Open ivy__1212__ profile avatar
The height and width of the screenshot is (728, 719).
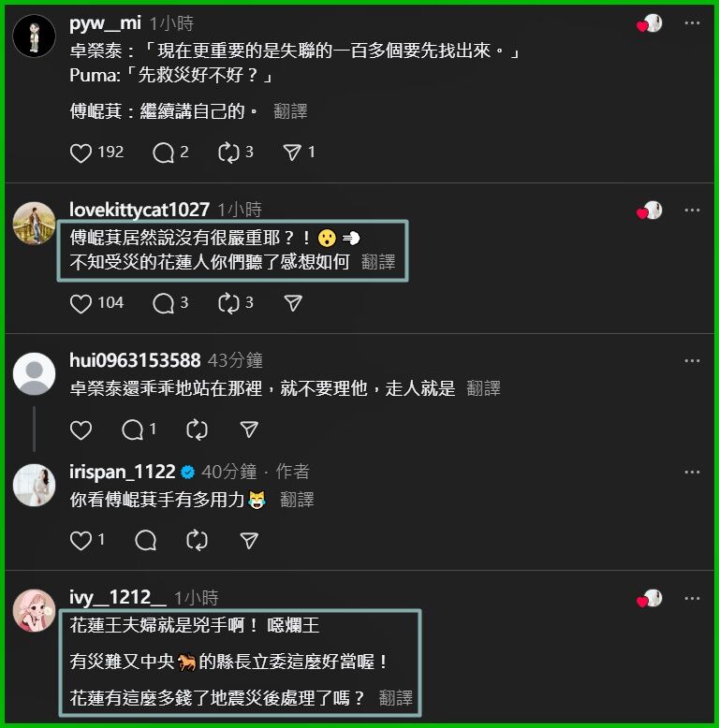[x=34, y=610]
